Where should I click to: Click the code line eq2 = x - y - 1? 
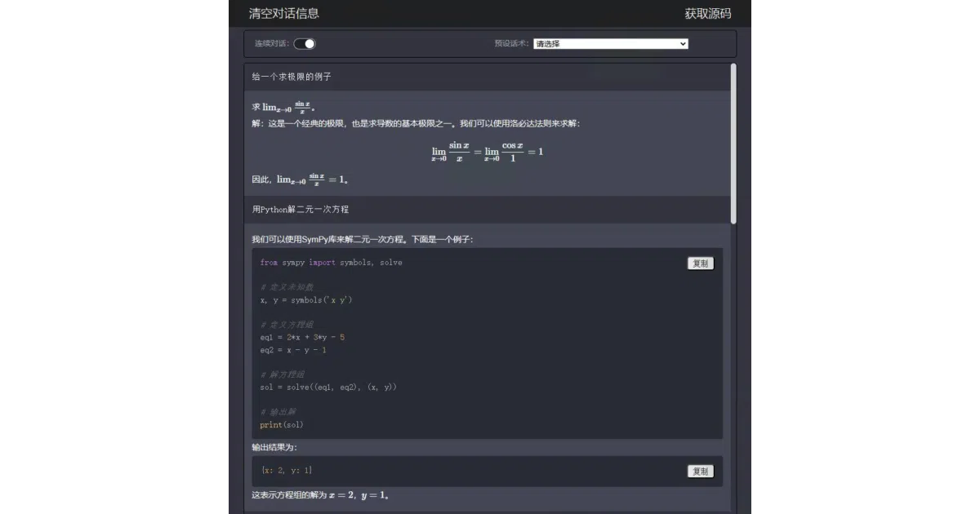click(x=293, y=350)
